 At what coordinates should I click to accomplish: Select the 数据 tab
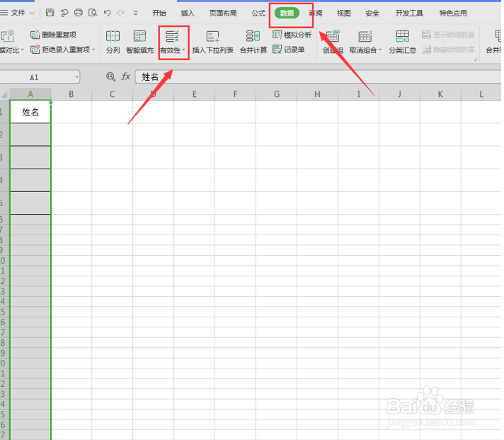point(287,13)
